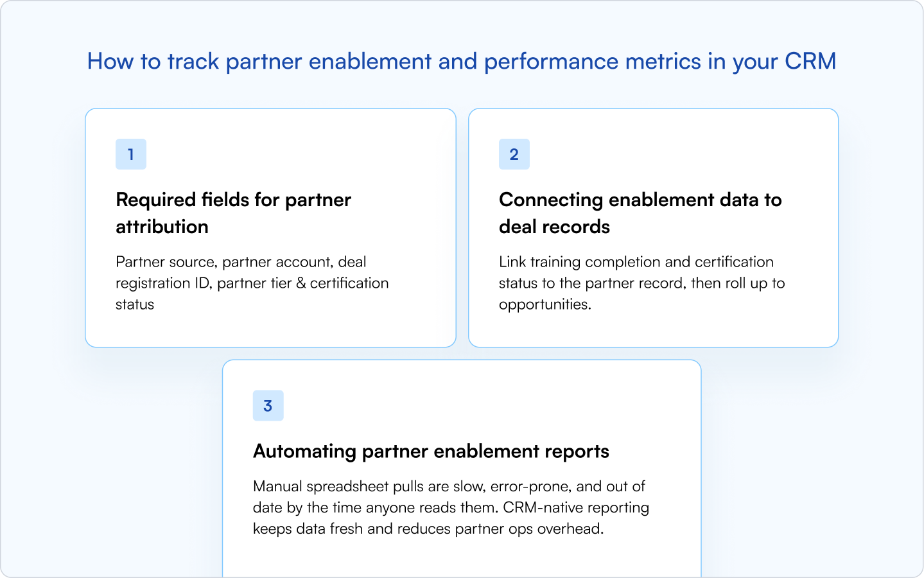Select the 'Required fields for partner attribution' heading
924x578 pixels.
pos(233,213)
